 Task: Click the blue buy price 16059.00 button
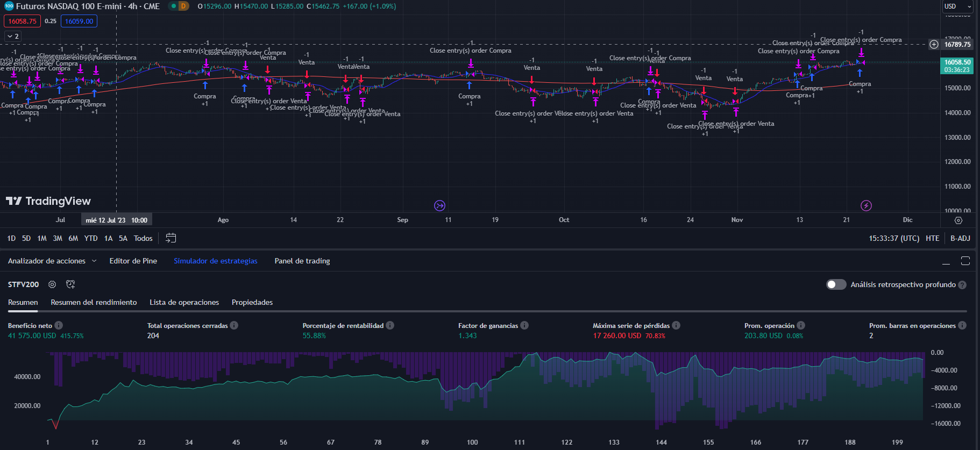79,21
